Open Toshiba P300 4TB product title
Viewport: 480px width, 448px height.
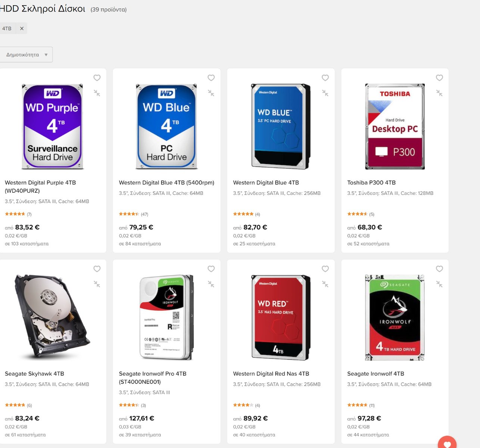coord(371,183)
